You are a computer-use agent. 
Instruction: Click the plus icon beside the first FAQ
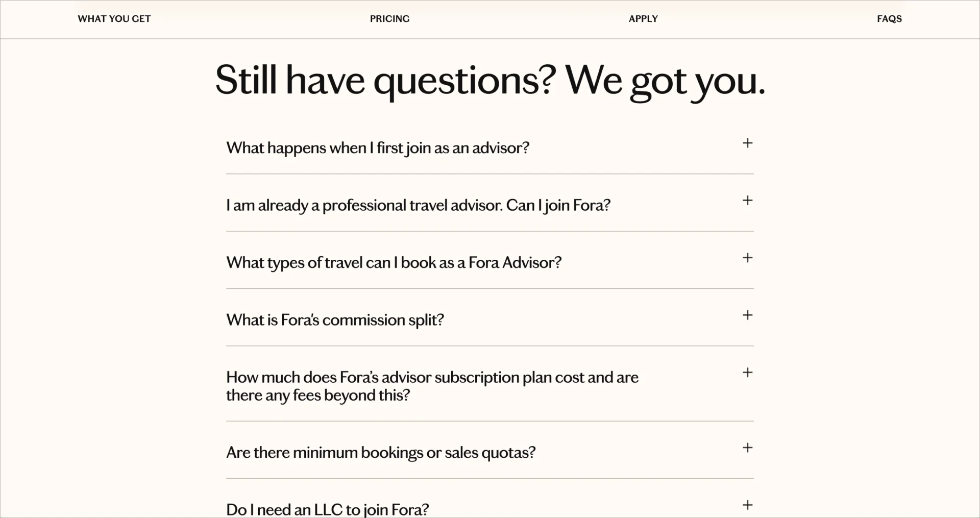point(747,143)
